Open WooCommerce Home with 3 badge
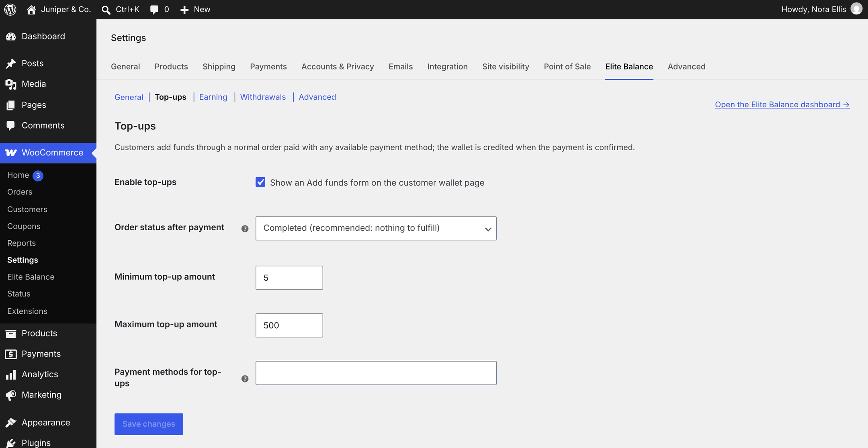 25,175
